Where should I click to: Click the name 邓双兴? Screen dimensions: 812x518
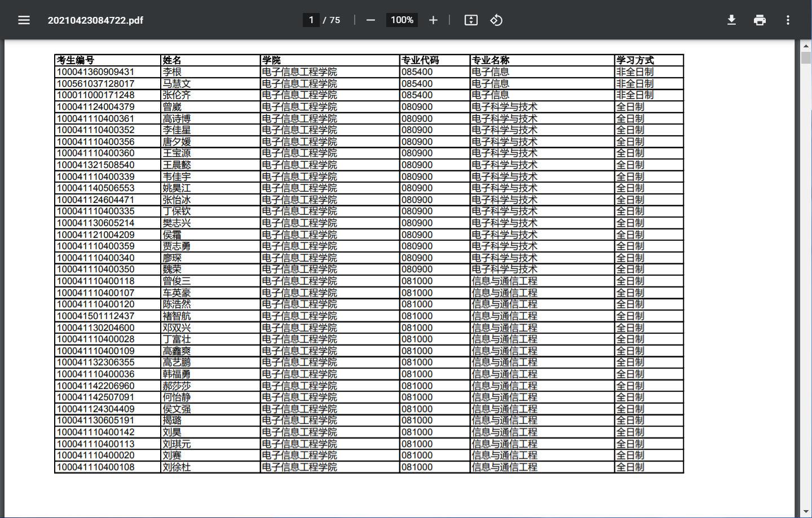[x=176, y=327]
